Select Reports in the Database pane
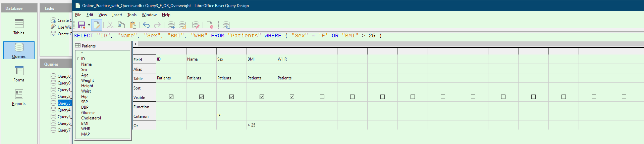Image resolution: width=644 pixels, height=144 pixels. pos(19,98)
